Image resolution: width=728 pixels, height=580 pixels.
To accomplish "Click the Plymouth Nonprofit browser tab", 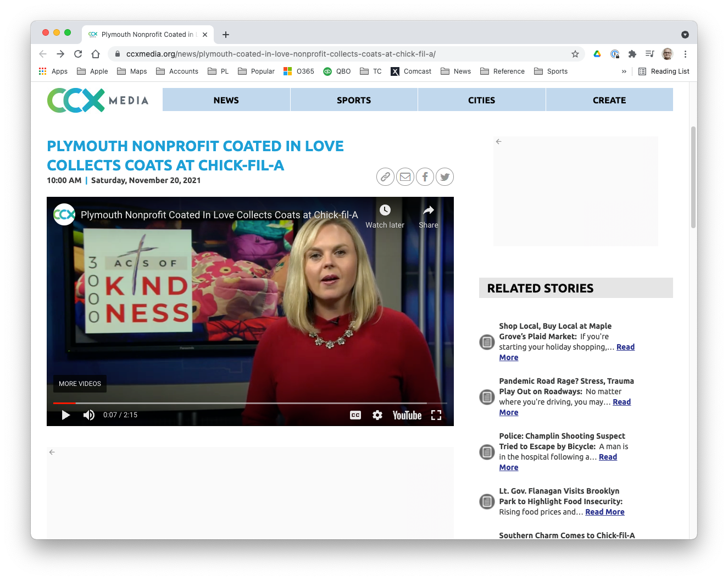I will (147, 35).
